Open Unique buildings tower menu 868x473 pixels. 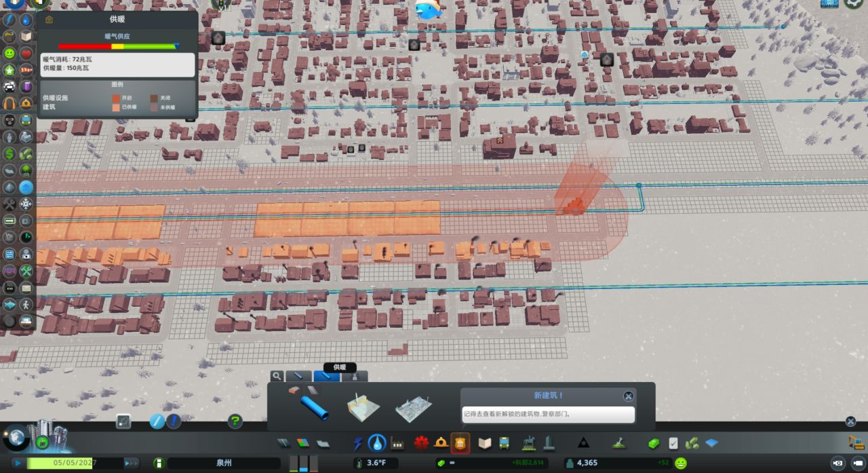pos(548,443)
